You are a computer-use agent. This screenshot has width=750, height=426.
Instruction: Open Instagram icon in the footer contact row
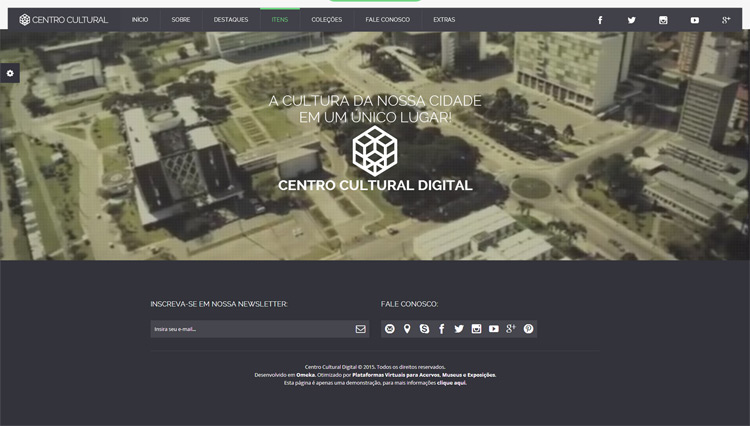tap(476, 329)
